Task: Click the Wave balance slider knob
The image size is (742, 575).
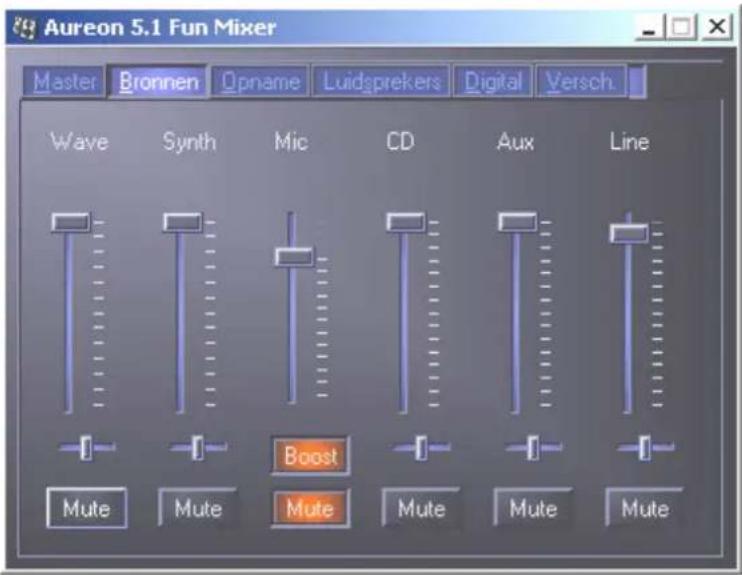Action: pos(86,447)
